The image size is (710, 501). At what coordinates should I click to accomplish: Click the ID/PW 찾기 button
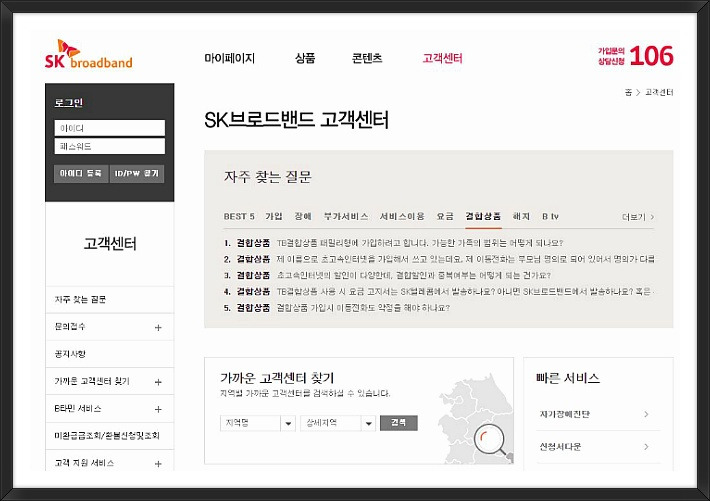point(137,173)
